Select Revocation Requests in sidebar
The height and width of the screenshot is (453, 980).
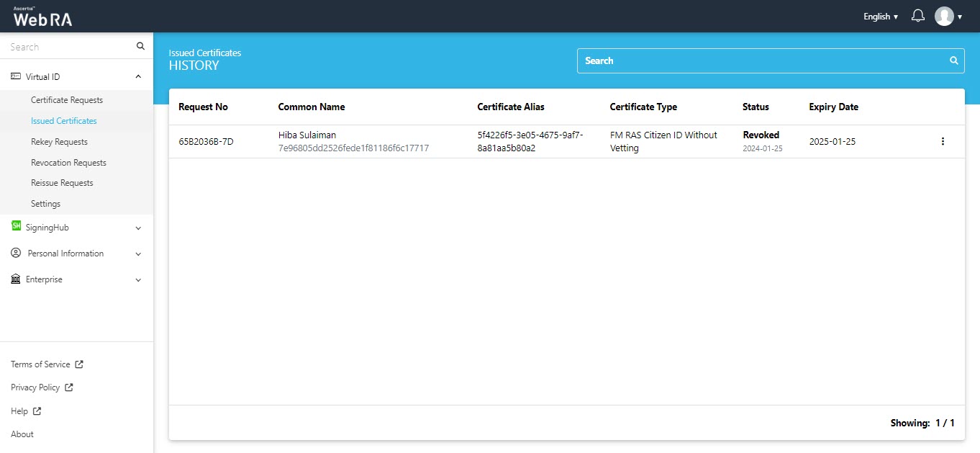click(68, 163)
